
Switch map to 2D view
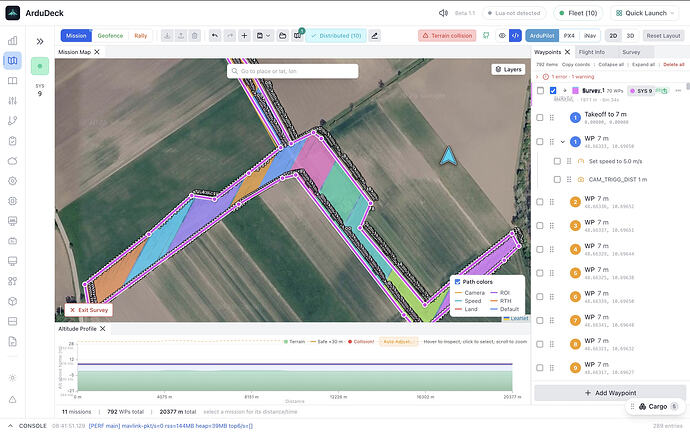click(613, 36)
